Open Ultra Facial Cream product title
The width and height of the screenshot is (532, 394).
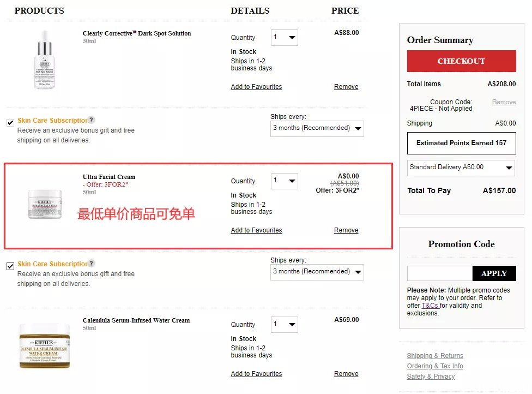coord(109,177)
